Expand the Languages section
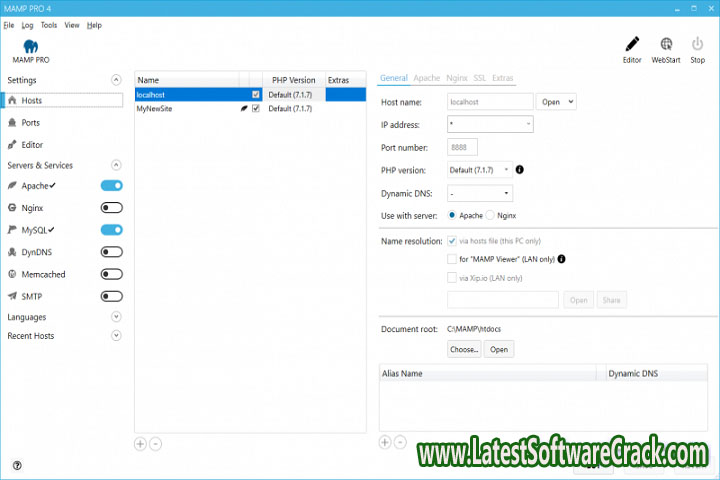720x480 pixels. point(116,316)
